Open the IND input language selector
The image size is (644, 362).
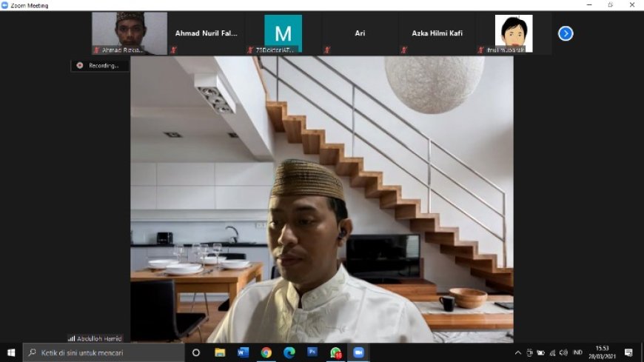tap(577, 352)
